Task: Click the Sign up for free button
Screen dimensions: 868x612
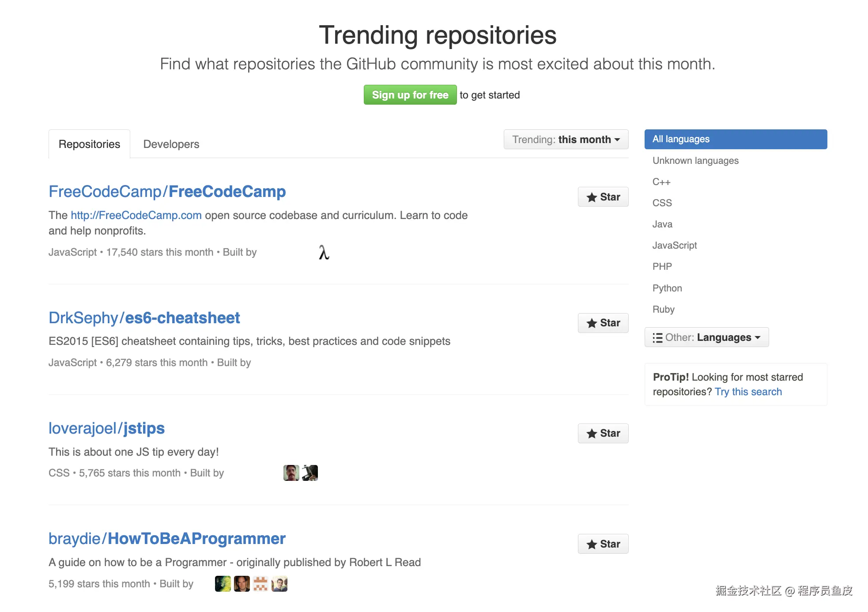Action: pyautogui.click(x=410, y=95)
